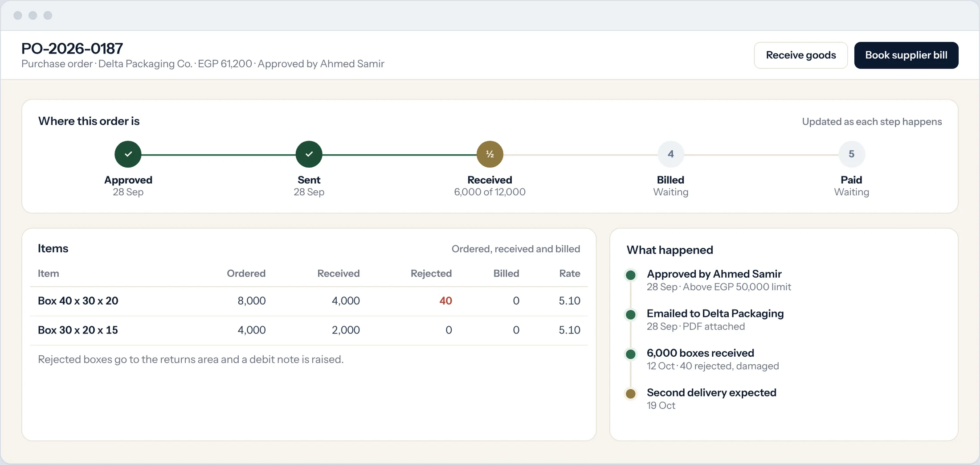Click the red rejected value 40
The width and height of the screenshot is (980, 465).
[445, 301]
